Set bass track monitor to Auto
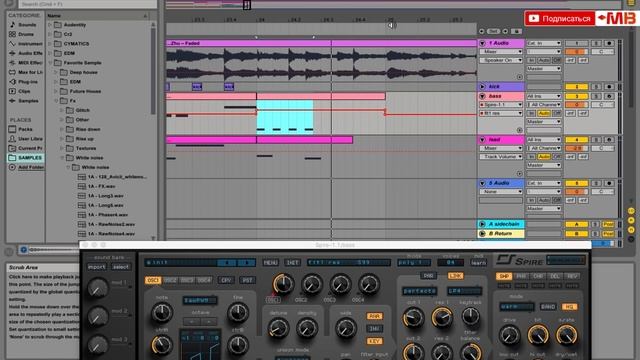Screen dimensions: 640x360 [543, 113]
